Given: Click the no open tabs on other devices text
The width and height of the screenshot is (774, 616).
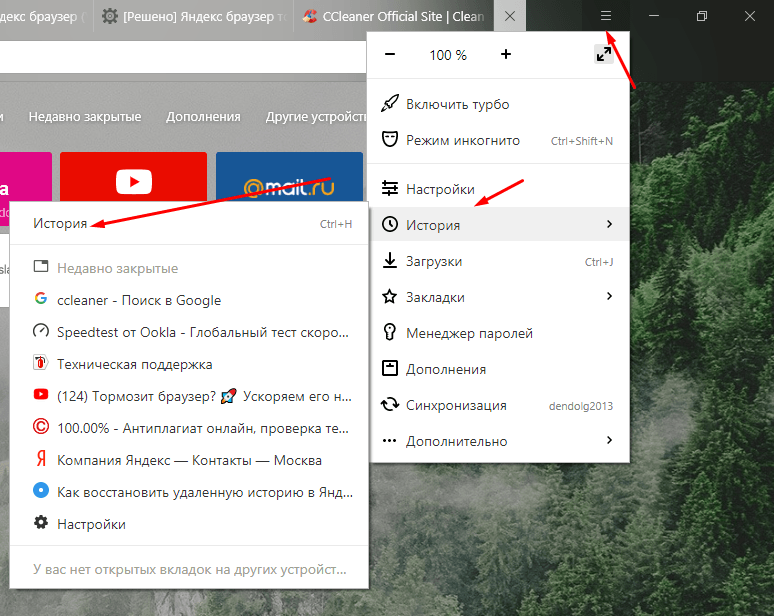Looking at the screenshot, I should (190, 569).
